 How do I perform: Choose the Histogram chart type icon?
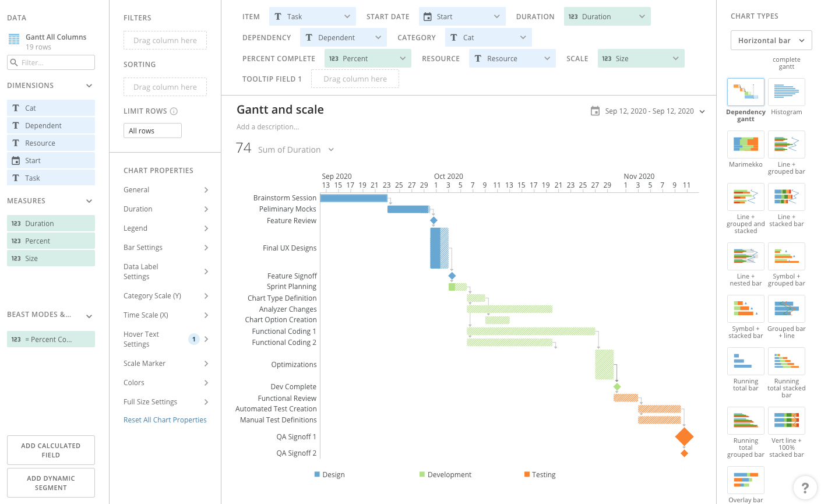pos(786,92)
